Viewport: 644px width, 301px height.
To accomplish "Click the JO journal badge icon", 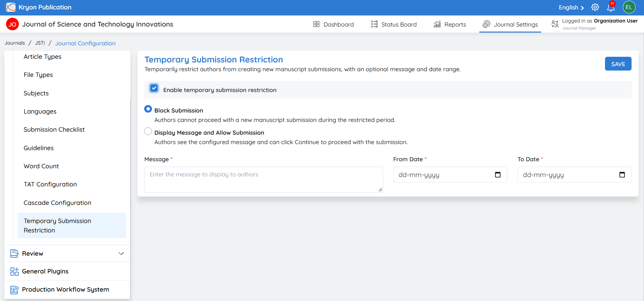I will pyautogui.click(x=12, y=24).
